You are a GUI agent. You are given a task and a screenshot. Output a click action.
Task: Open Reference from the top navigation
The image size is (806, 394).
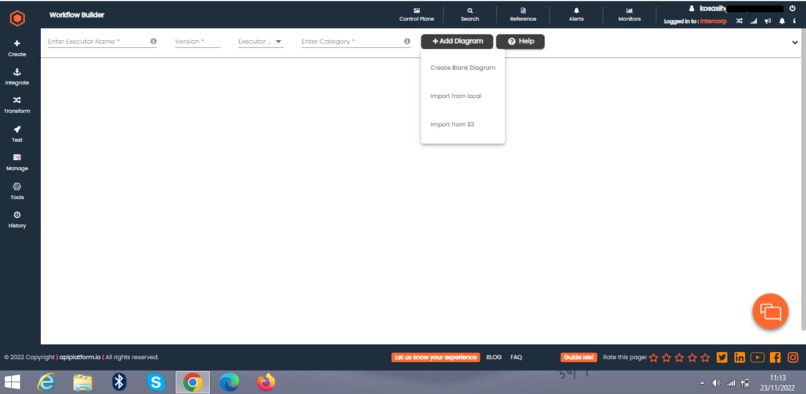click(523, 14)
